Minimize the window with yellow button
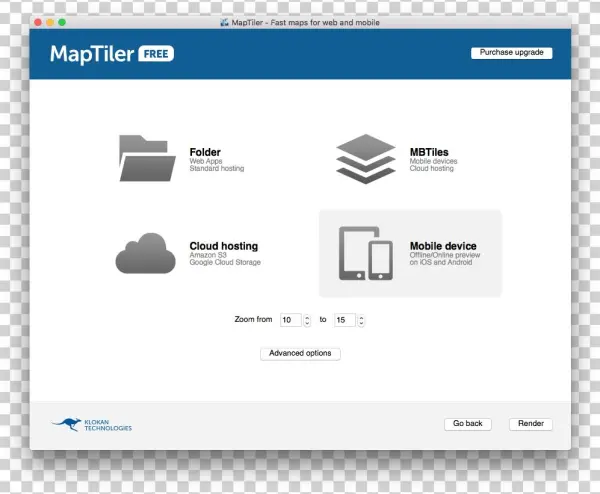The height and width of the screenshot is (494, 600). [x=50, y=23]
